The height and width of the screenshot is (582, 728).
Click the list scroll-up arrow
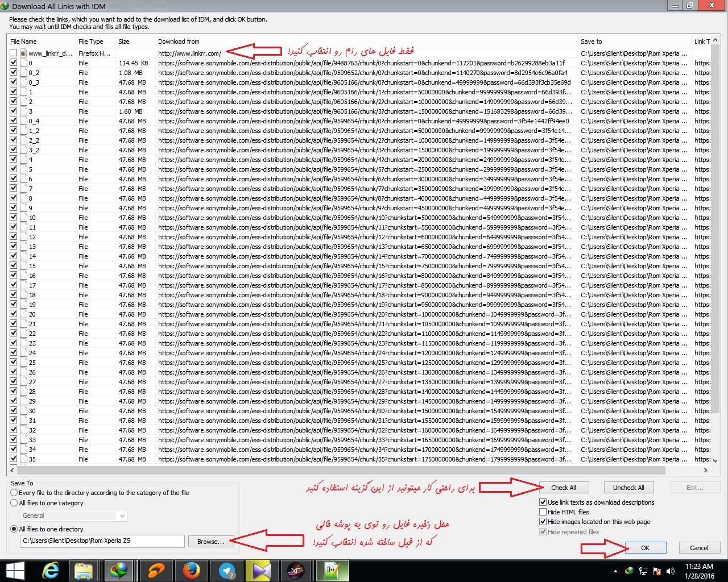click(x=715, y=41)
